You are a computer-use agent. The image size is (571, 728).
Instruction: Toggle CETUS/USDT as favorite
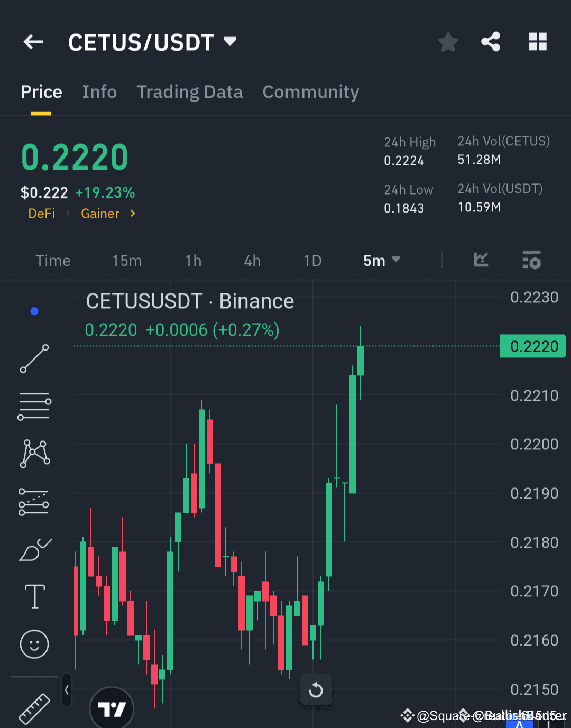point(448,42)
